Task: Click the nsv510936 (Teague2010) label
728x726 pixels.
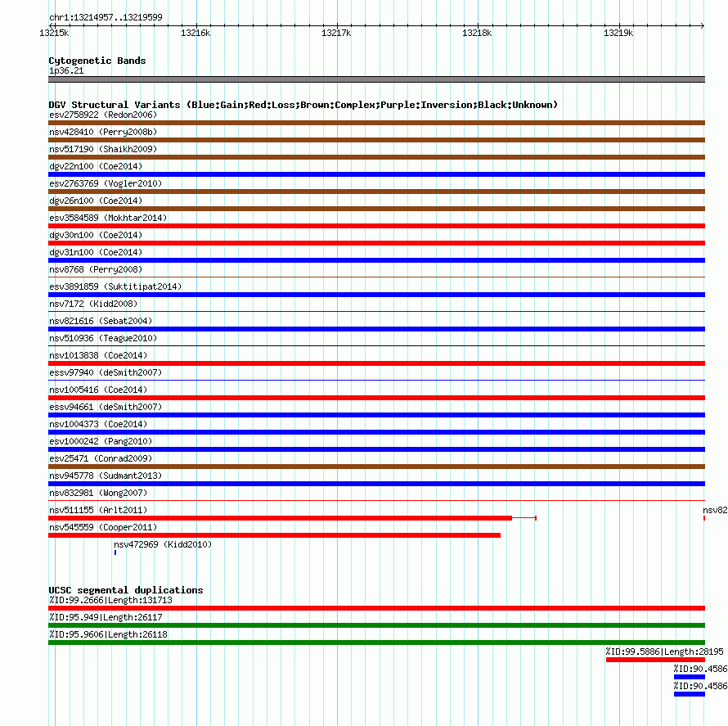Action: point(103,338)
